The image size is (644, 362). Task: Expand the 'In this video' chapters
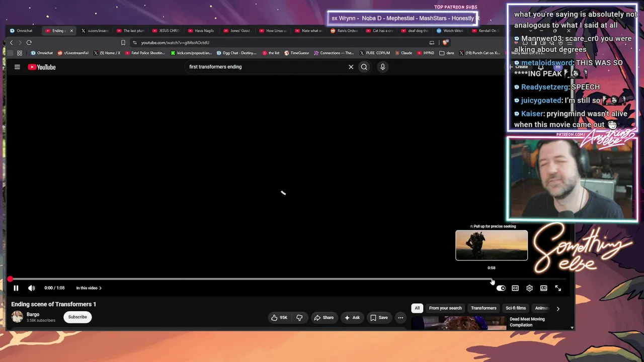(x=89, y=288)
